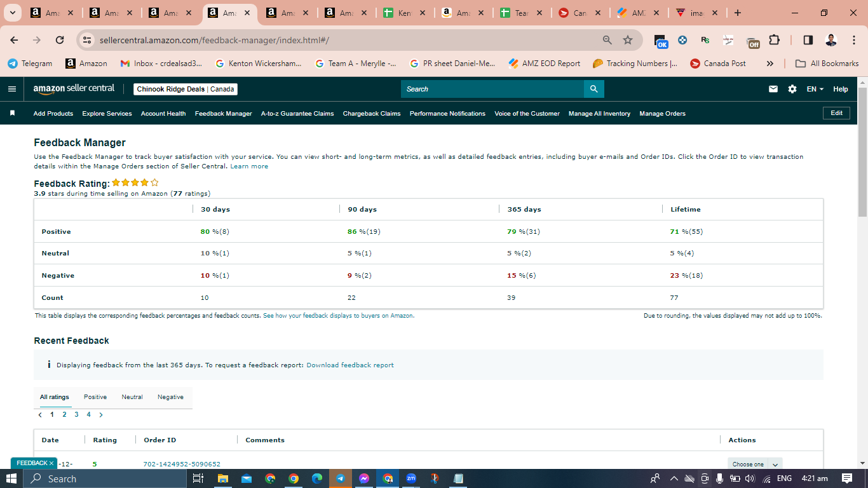Open the Windows Start menu
This screenshot has width=868, height=488.
click(x=11, y=478)
